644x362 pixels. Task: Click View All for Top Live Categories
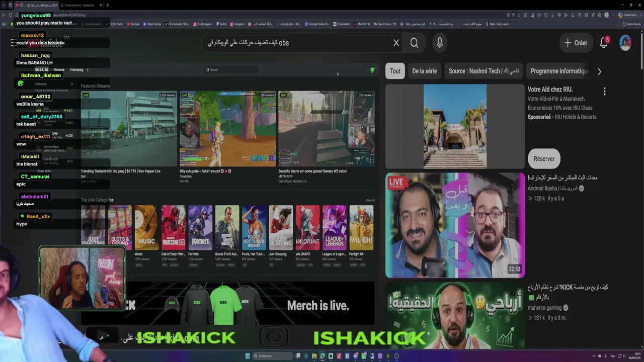[x=370, y=200]
